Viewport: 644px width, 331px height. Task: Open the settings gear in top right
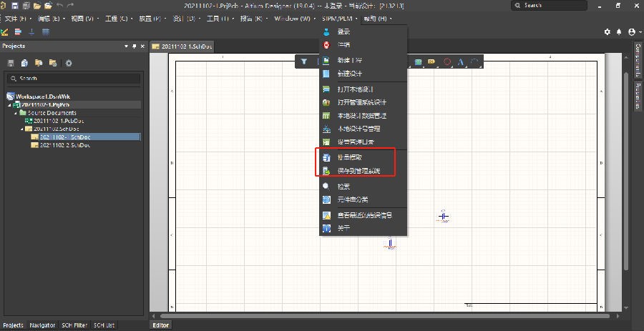point(608,32)
